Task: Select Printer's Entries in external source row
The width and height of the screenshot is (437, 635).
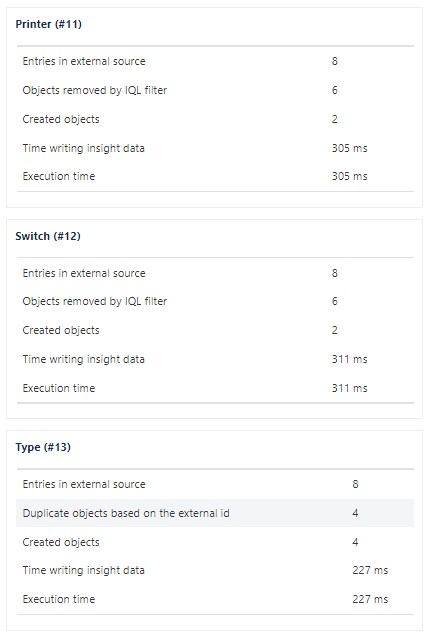Action: click(x=215, y=61)
